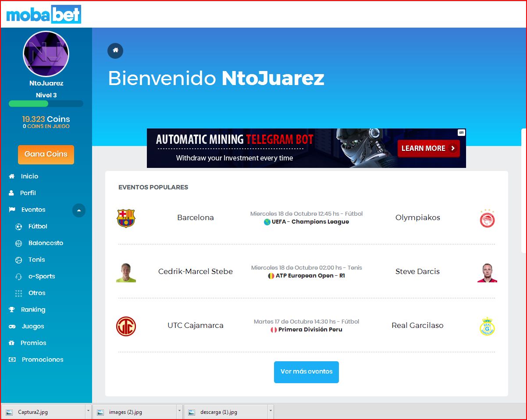The height and width of the screenshot is (420, 527).
Task: Open the Cedrik-Marcel Stebe player name
Action: 196,271
